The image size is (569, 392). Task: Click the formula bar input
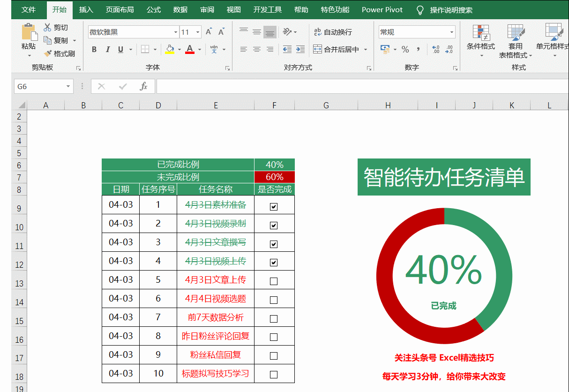click(x=362, y=86)
